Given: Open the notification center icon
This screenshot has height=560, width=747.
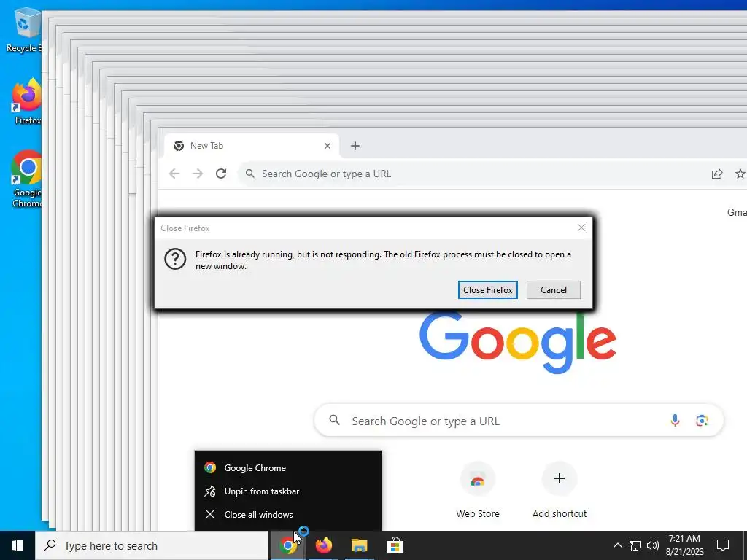Looking at the screenshot, I should pos(723,545).
